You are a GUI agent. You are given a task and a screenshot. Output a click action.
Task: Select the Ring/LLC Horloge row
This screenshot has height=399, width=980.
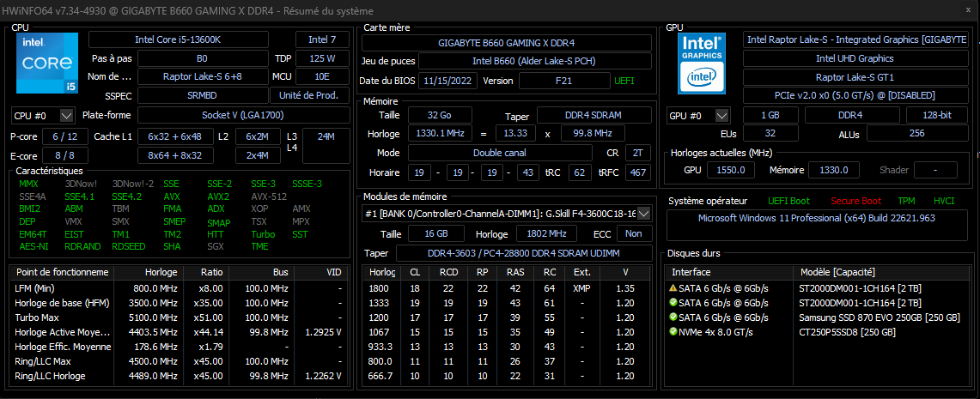[x=178, y=376]
